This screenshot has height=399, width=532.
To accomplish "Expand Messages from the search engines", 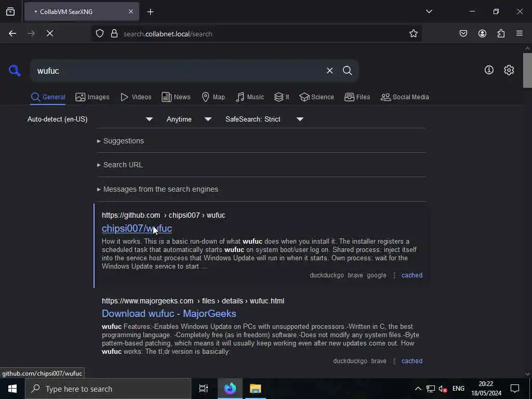I will coord(157,189).
